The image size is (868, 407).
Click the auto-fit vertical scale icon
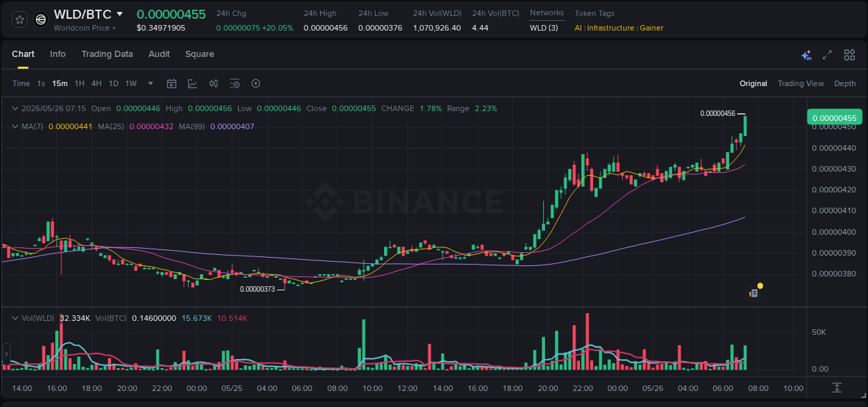[x=837, y=388]
